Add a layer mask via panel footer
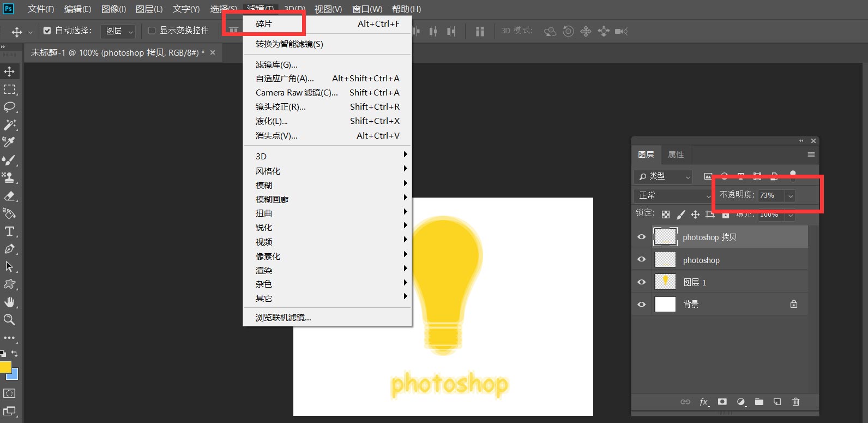 point(722,402)
